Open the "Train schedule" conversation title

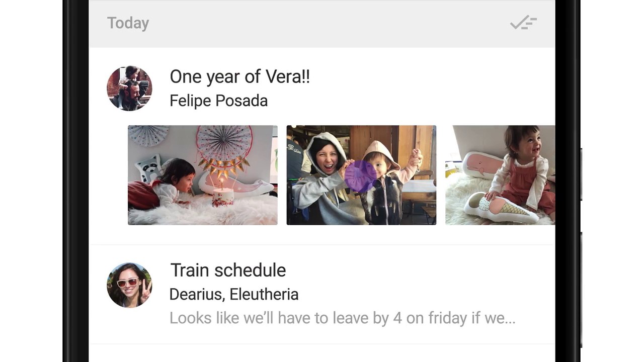[x=228, y=270]
